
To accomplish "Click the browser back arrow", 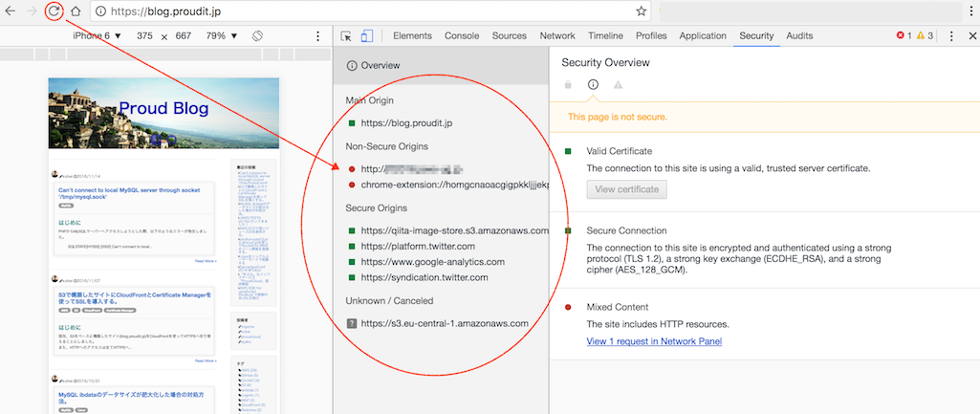I will coord(10,11).
